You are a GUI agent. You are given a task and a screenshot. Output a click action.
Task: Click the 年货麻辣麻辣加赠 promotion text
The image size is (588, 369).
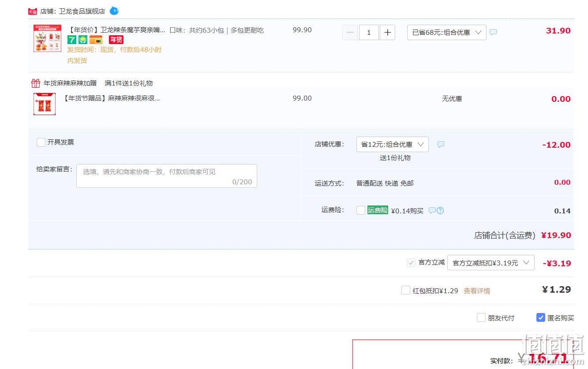(70, 83)
